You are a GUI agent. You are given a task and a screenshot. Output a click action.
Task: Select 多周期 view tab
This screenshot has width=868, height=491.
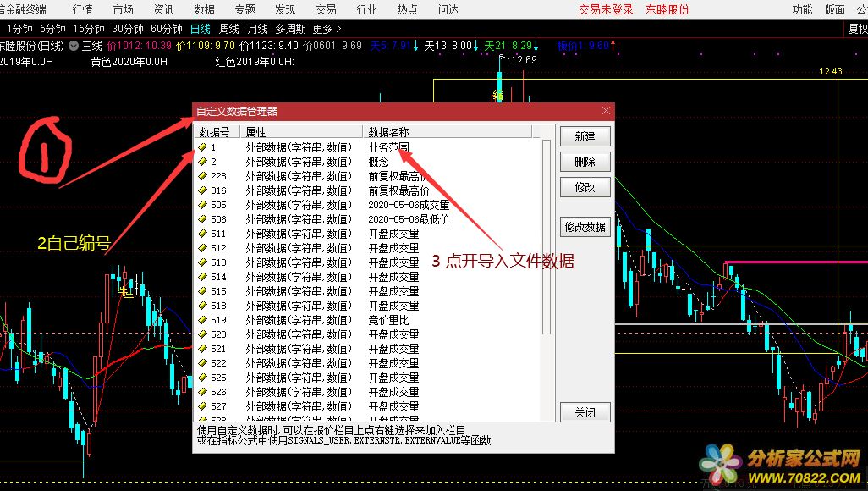[x=291, y=29]
